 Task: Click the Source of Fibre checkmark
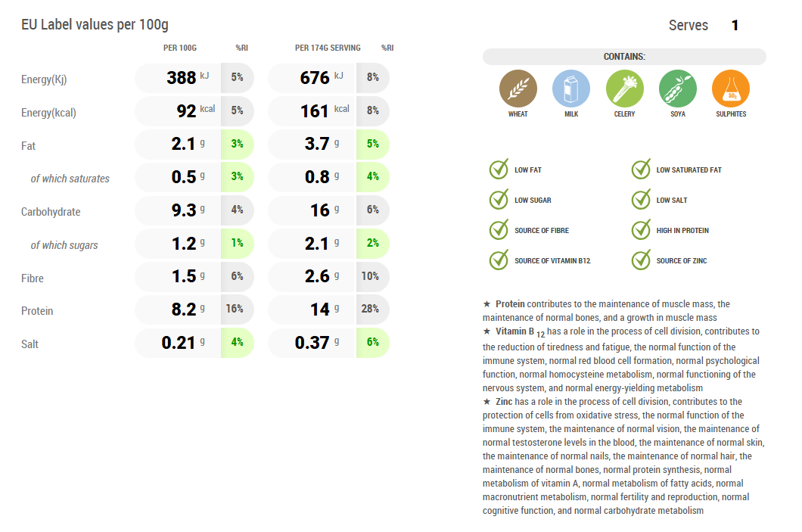(499, 230)
